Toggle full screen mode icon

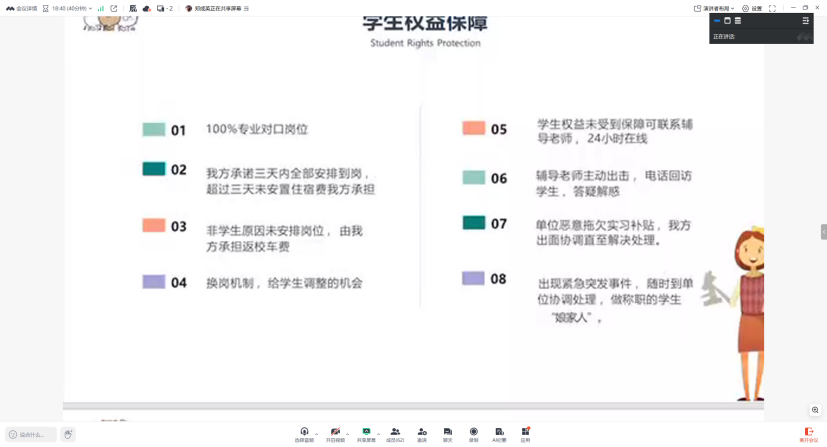coord(772,8)
